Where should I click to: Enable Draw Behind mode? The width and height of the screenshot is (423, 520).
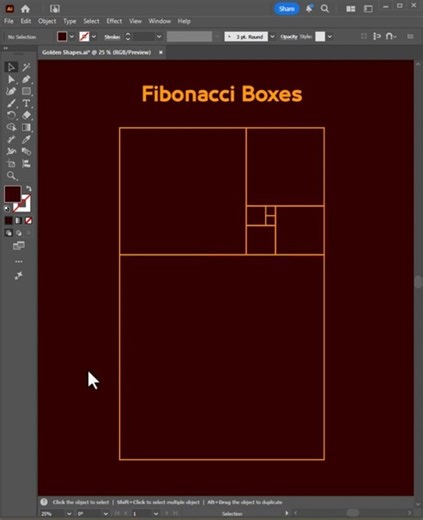click(19, 233)
